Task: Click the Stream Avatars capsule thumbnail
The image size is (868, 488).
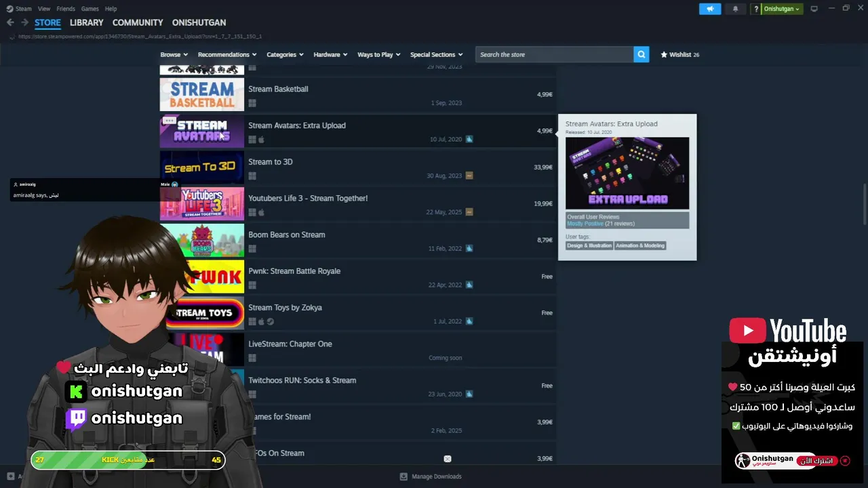Action: 201,131
